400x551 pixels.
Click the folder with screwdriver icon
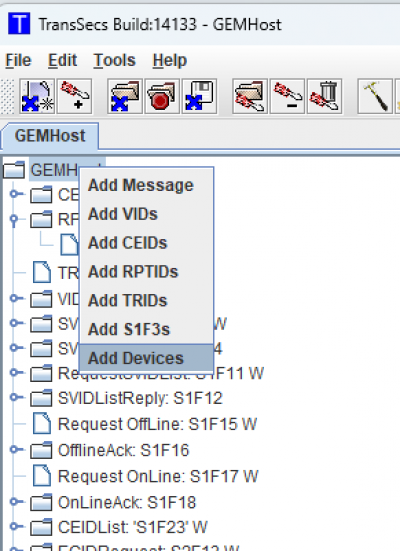coord(250,97)
